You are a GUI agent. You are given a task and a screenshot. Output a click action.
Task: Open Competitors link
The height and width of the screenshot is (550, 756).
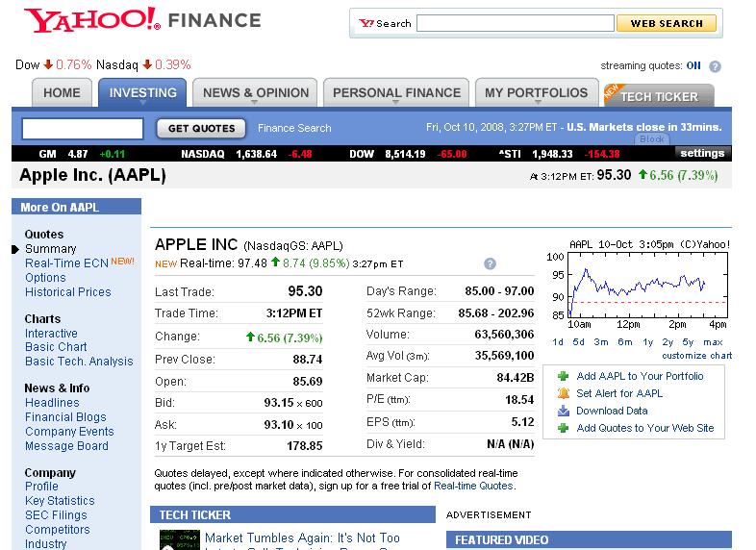point(58,529)
